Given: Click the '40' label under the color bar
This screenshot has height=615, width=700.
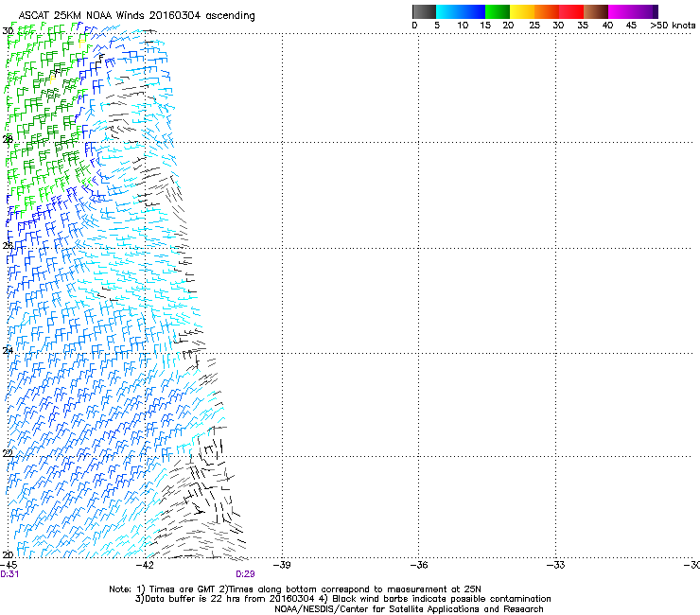Looking at the screenshot, I should click(x=607, y=25).
